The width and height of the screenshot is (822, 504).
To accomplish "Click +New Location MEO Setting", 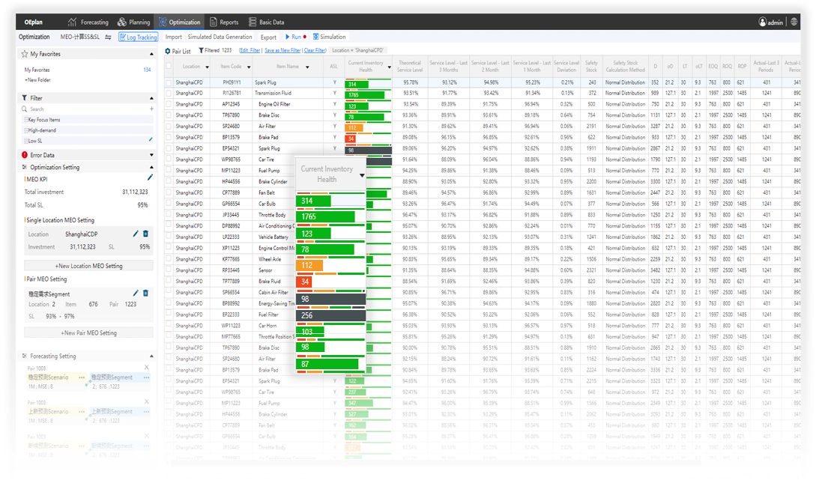I will pyautogui.click(x=88, y=266).
